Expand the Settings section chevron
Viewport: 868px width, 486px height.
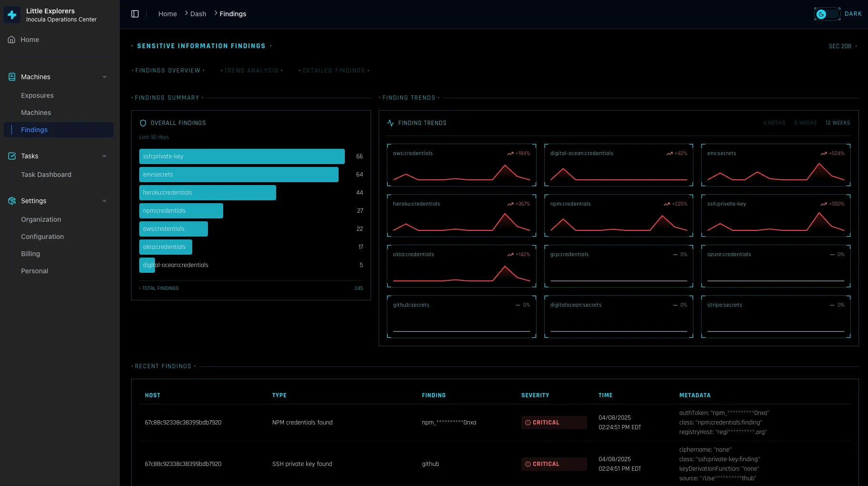click(104, 201)
